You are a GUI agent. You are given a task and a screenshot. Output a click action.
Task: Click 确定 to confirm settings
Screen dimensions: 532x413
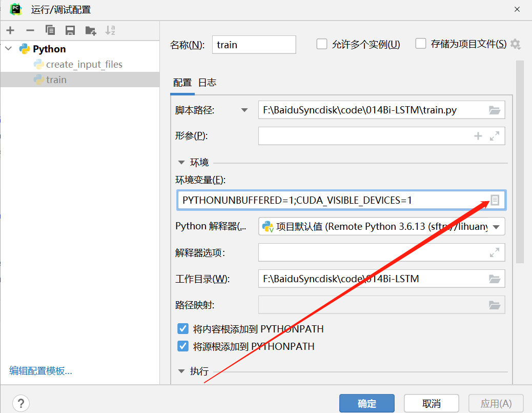pyautogui.click(x=367, y=403)
